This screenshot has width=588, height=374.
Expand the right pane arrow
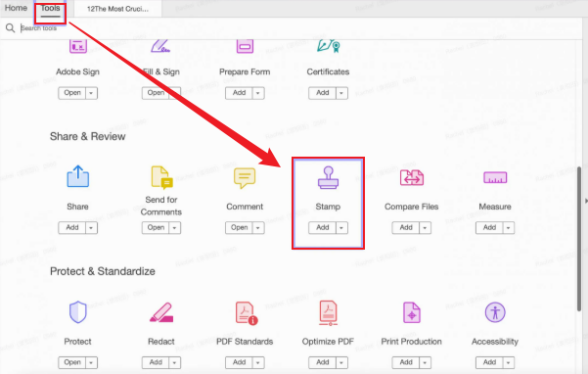click(586, 201)
